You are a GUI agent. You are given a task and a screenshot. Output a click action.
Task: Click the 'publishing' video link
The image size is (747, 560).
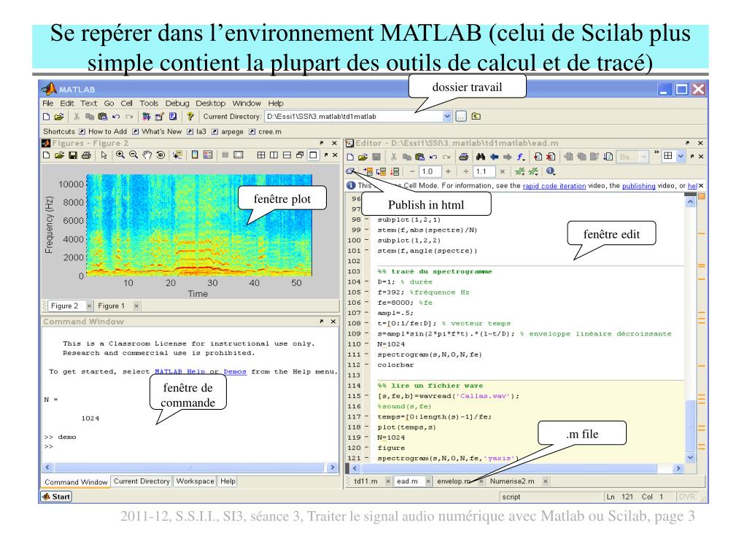[x=639, y=186]
